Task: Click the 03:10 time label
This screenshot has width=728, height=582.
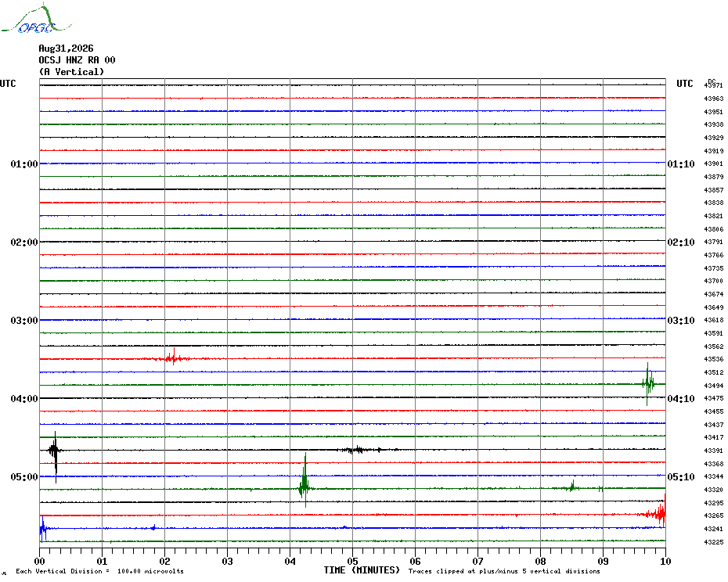Action: (681, 321)
